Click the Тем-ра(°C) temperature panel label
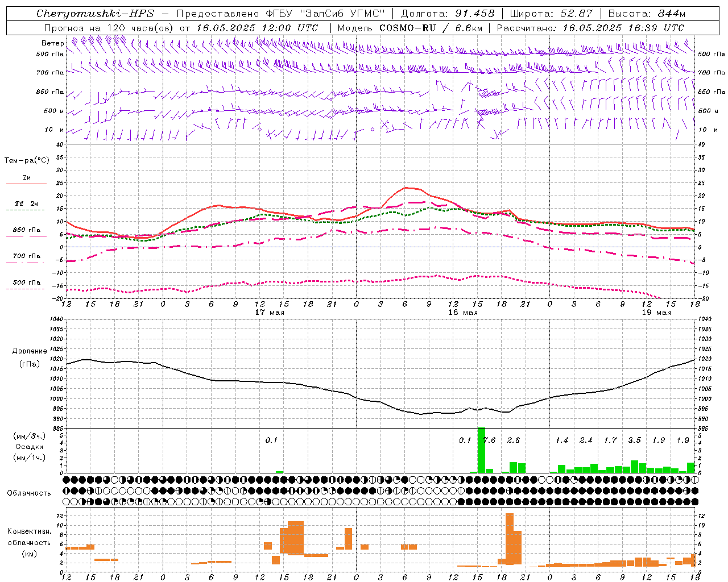 (x=27, y=161)
